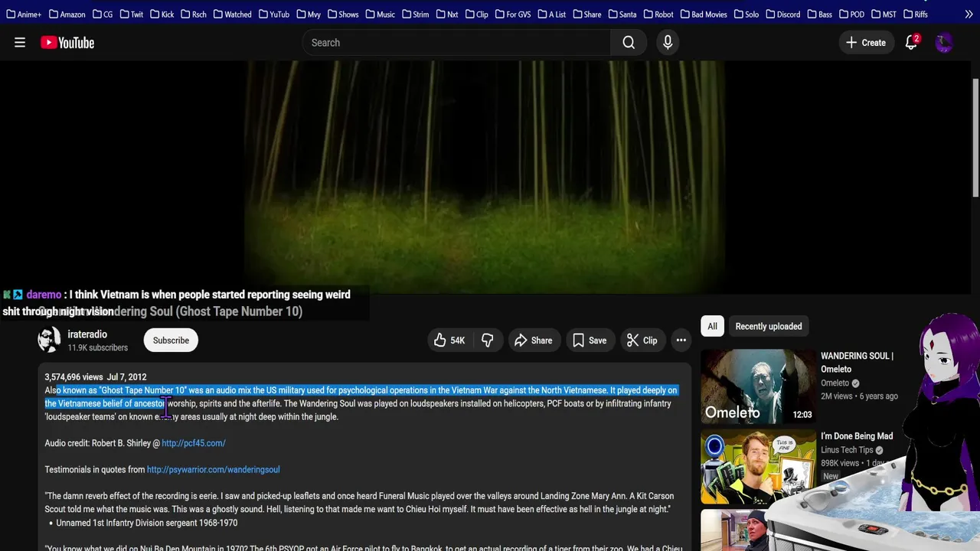The height and width of the screenshot is (551, 980).
Task: Open the WANDERING SOUL | Omeleto title
Action: coord(857,363)
